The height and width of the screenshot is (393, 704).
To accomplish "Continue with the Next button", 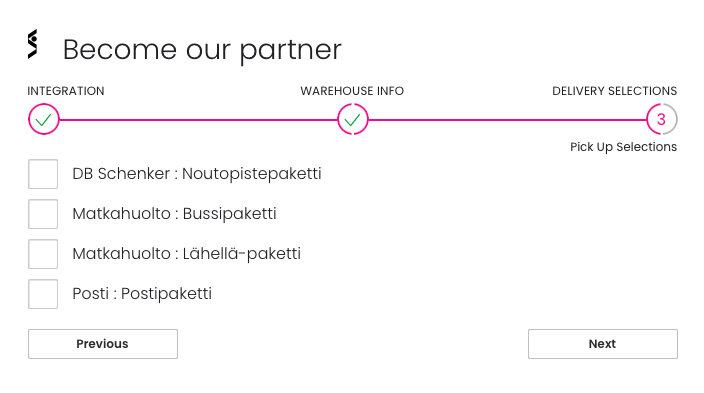I will coord(603,344).
